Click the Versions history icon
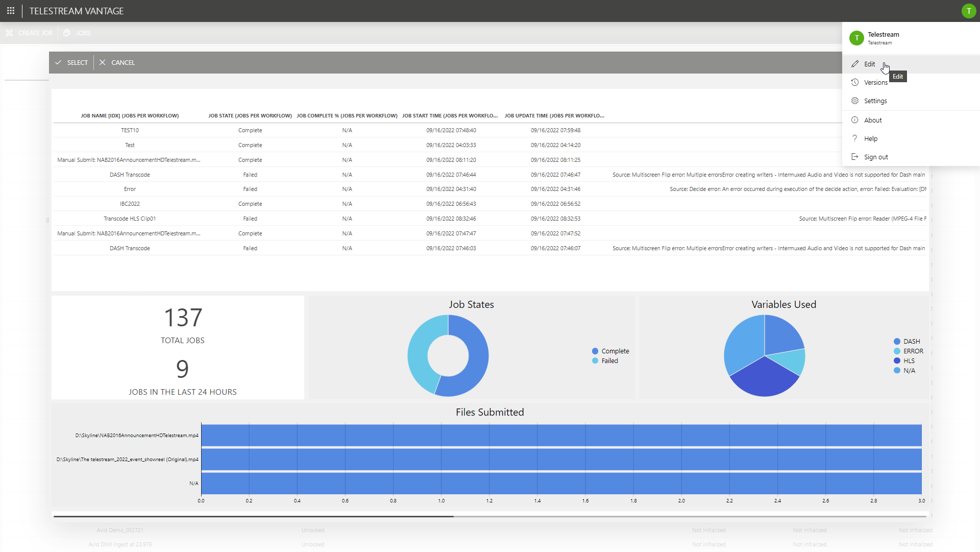The width and height of the screenshot is (980, 552). 855,82
